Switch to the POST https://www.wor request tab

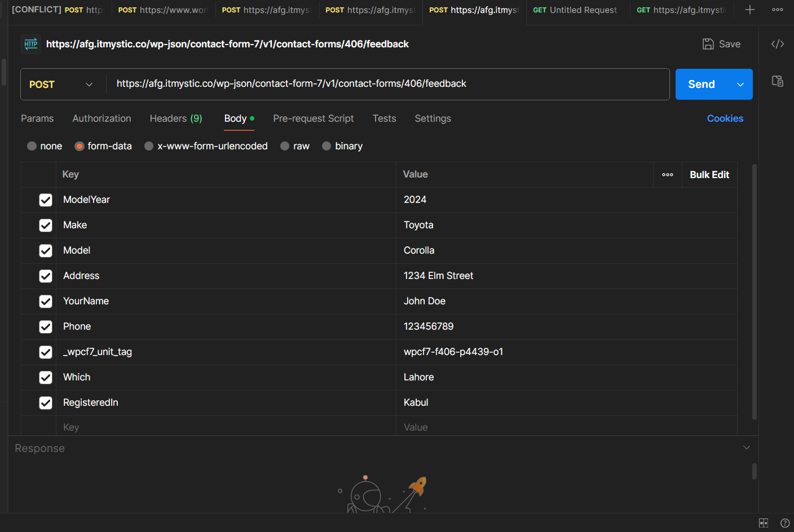[163, 10]
